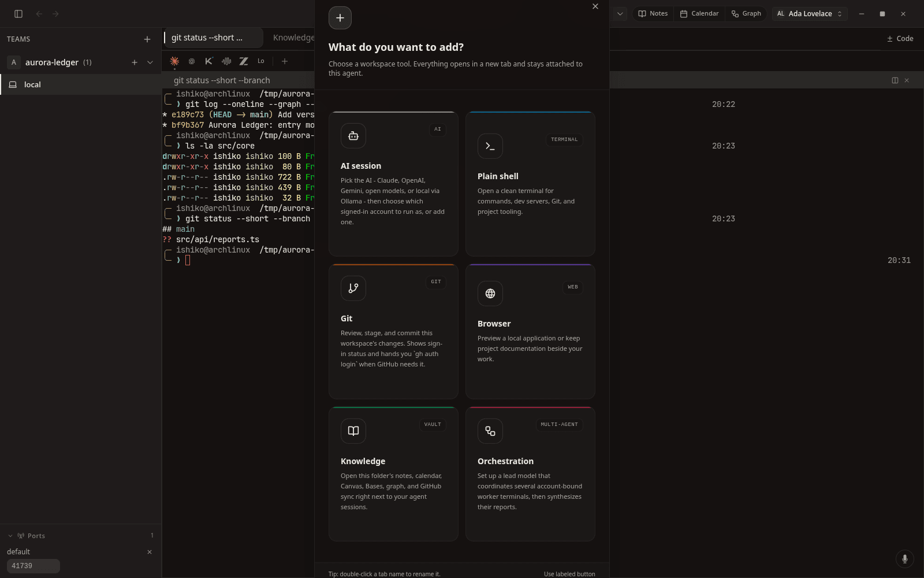Click the branch icon on the Git card

coord(353,288)
